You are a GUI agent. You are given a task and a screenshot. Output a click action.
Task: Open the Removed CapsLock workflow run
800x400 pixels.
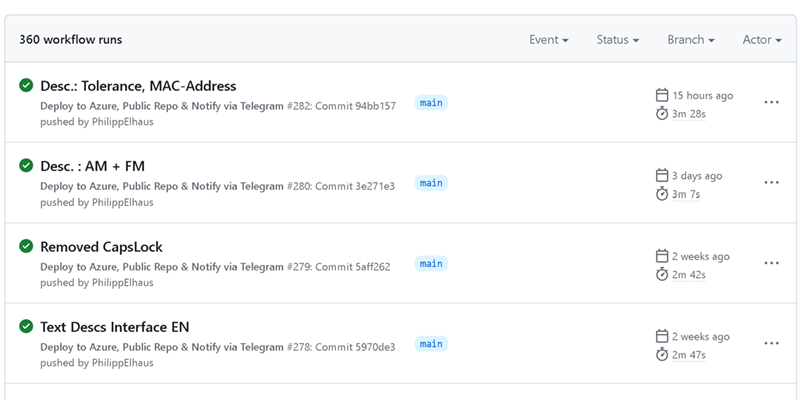coord(101,247)
